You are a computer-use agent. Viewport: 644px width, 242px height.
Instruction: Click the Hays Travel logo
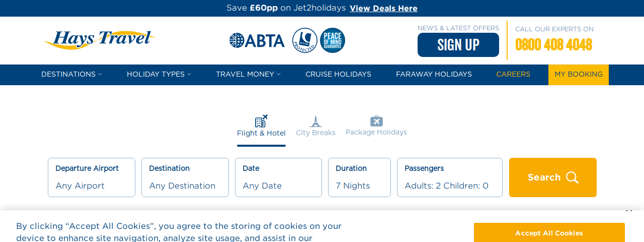click(x=100, y=40)
